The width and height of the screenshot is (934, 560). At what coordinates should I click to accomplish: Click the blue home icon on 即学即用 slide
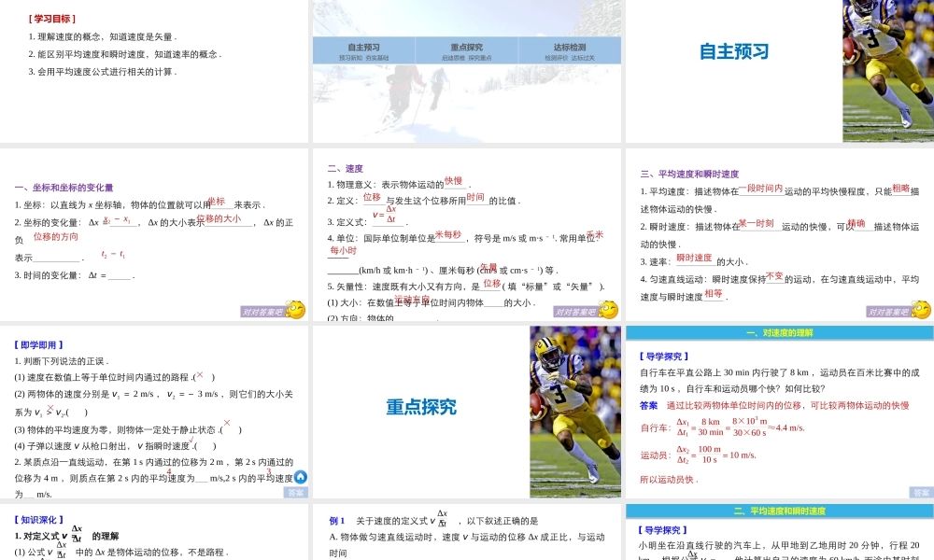pos(301,477)
